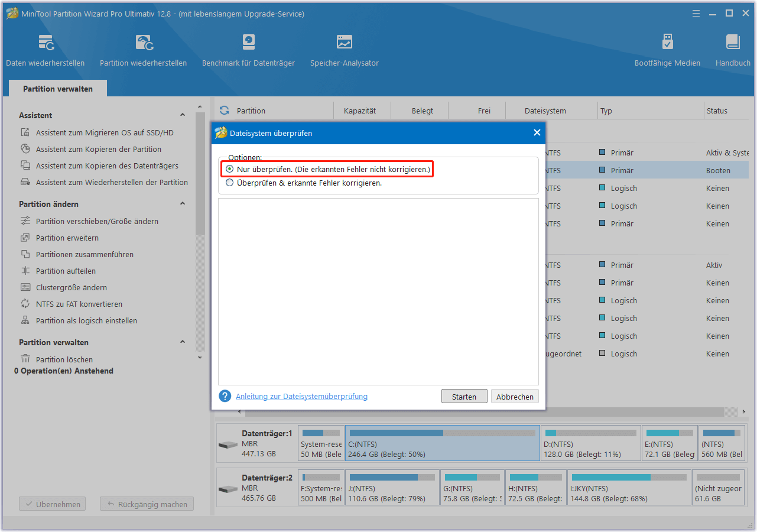Screen dimensions: 757x532
Task: Sort by Status column header
Action: coord(717,111)
